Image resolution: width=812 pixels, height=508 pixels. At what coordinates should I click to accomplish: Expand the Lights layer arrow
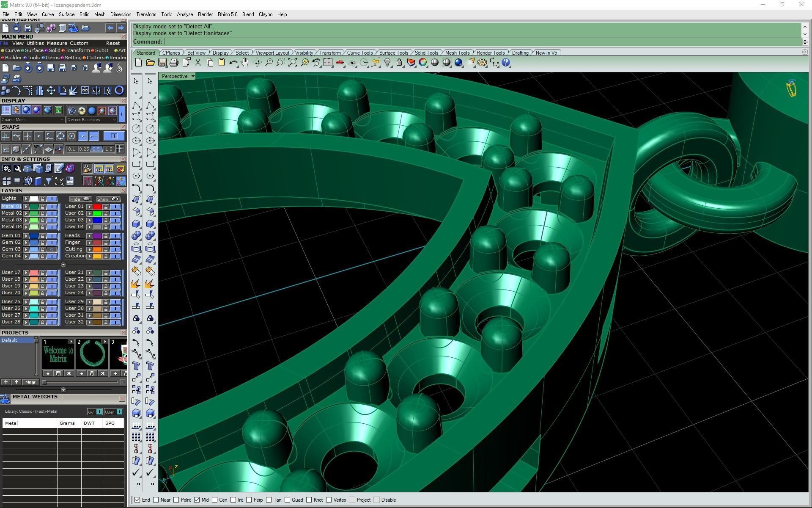26,199
